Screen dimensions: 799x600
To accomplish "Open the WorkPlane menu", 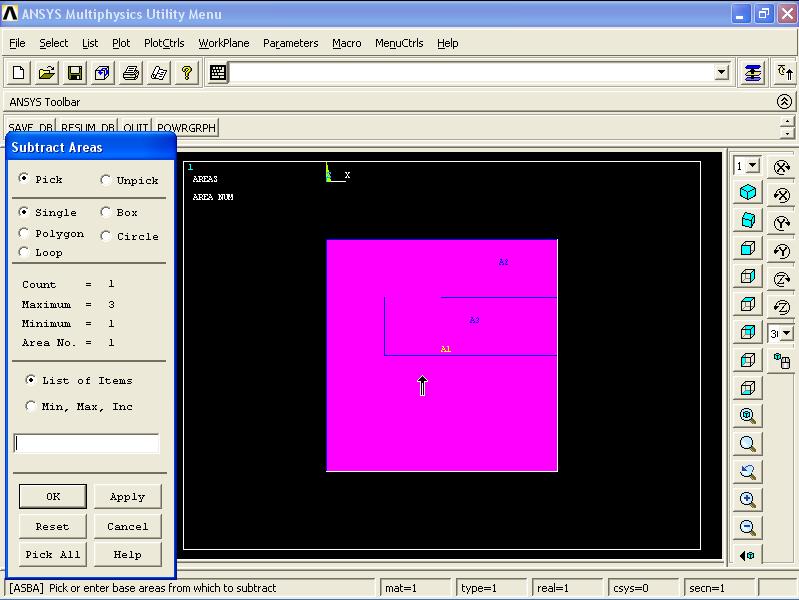I will [x=224, y=43].
